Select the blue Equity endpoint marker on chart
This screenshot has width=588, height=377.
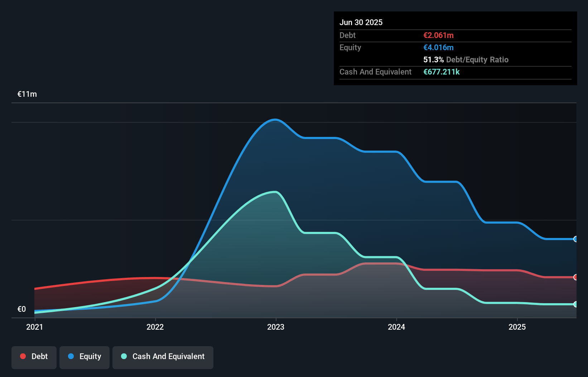click(x=575, y=239)
